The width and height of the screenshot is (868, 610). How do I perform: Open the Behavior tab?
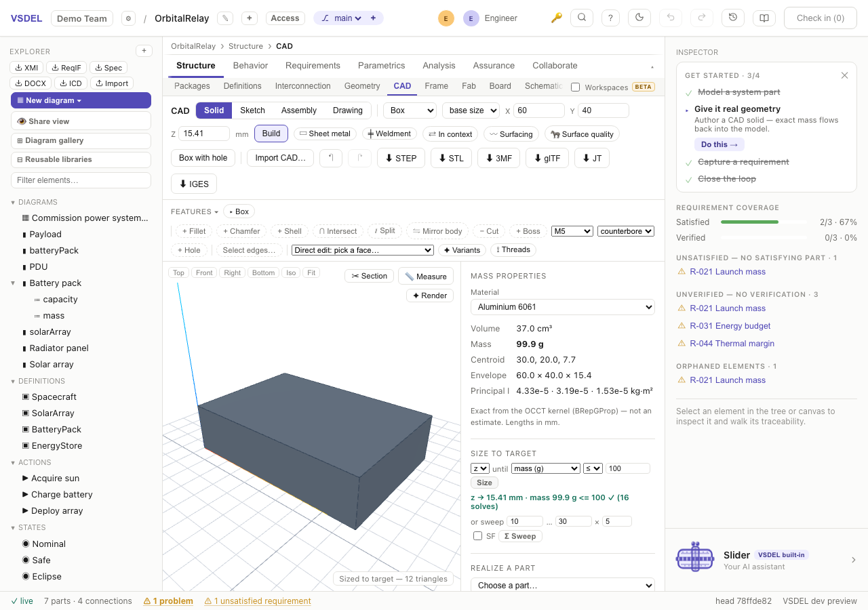pos(250,66)
